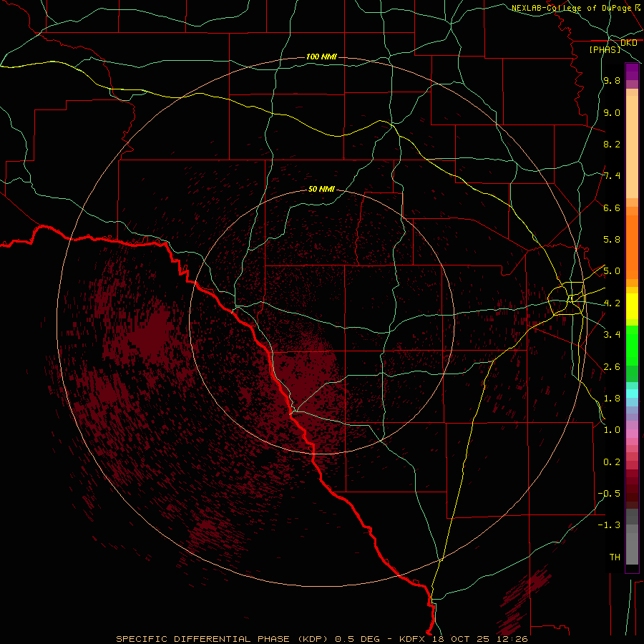The height and width of the screenshot is (644, 644).
Task: Click the [PHAS] legend heading
Action: click(605, 49)
